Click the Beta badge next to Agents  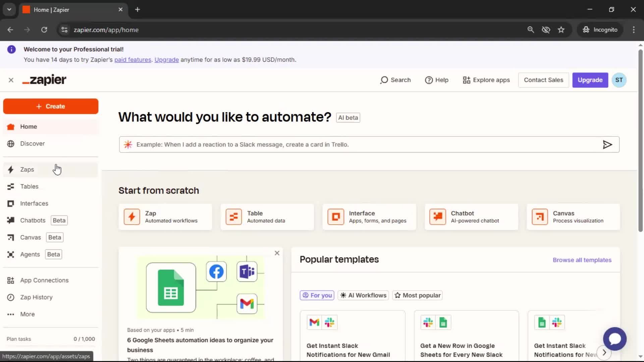coord(54,254)
